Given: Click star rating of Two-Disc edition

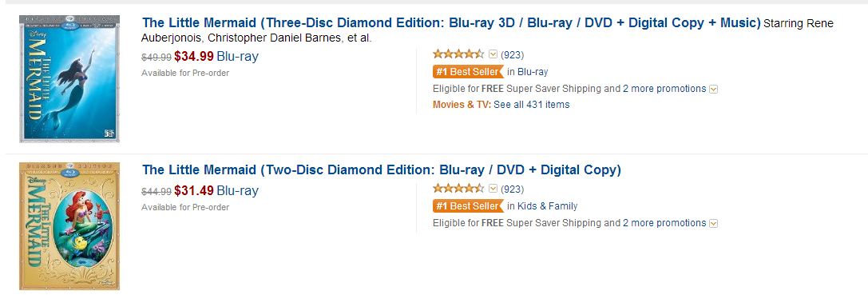Looking at the screenshot, I should (458, 189).
